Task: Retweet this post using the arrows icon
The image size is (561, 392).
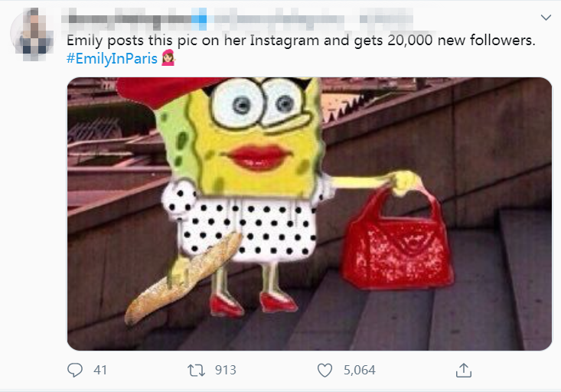Action: (x=197, y=370)
